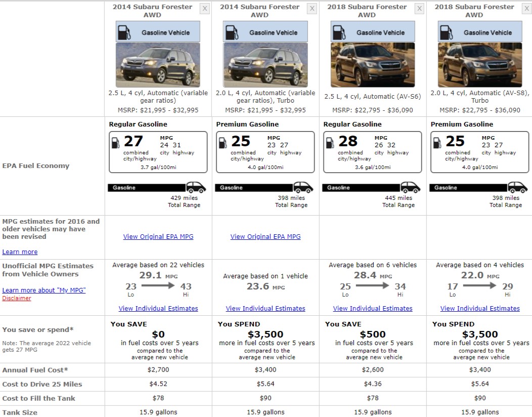Click gas pump icon for 2018 Forester Turbo
Screen dimensions: 532x417
pos(447,32)
